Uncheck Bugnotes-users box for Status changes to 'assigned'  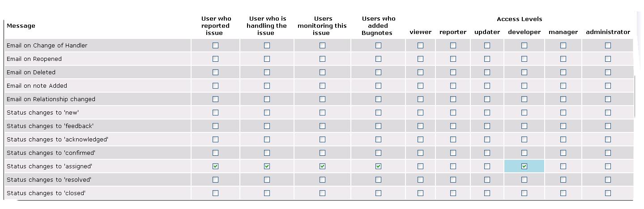point(378,166)
